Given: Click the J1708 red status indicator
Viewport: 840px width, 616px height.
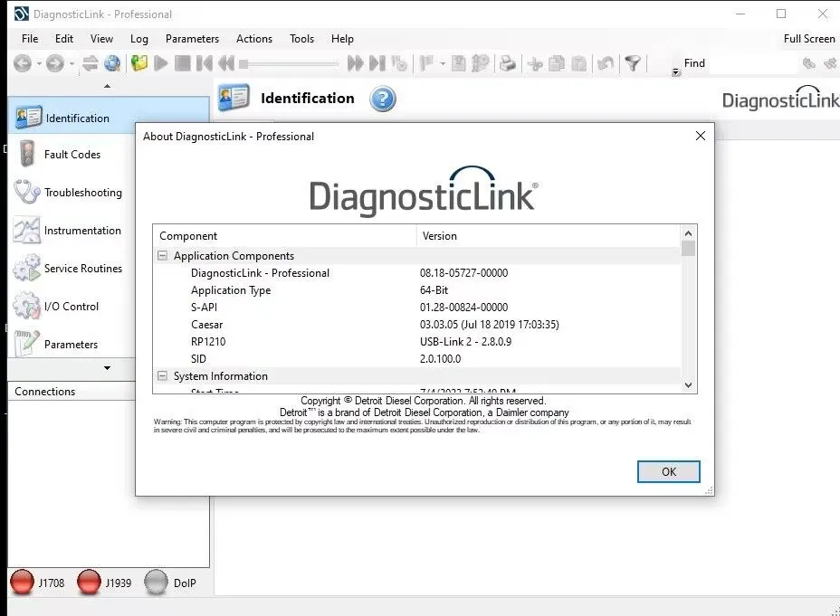Looking at the screenshot, I should click(22, 583).
